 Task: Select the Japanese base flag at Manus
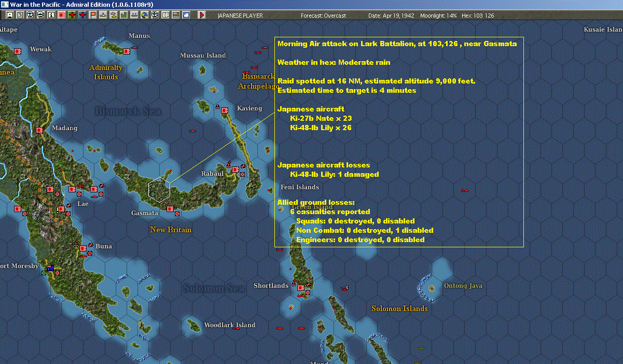coord(127,51)
